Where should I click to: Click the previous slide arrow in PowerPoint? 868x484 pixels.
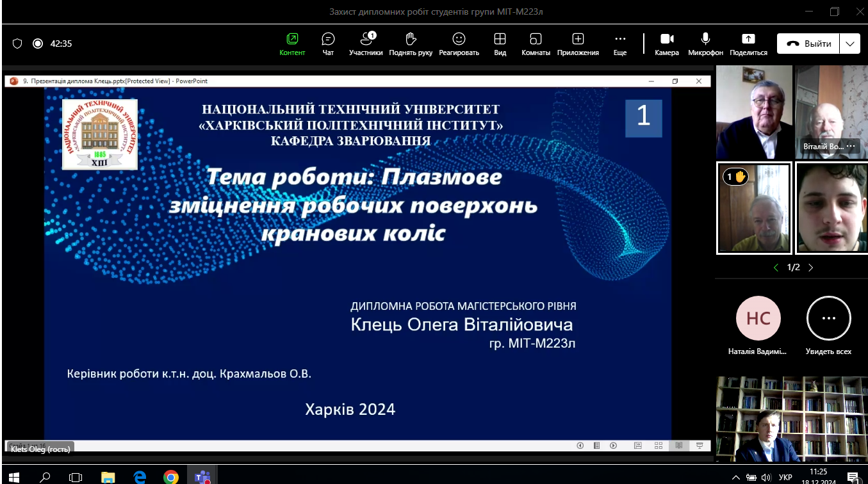pyautogui.click(x=580, y=446)
